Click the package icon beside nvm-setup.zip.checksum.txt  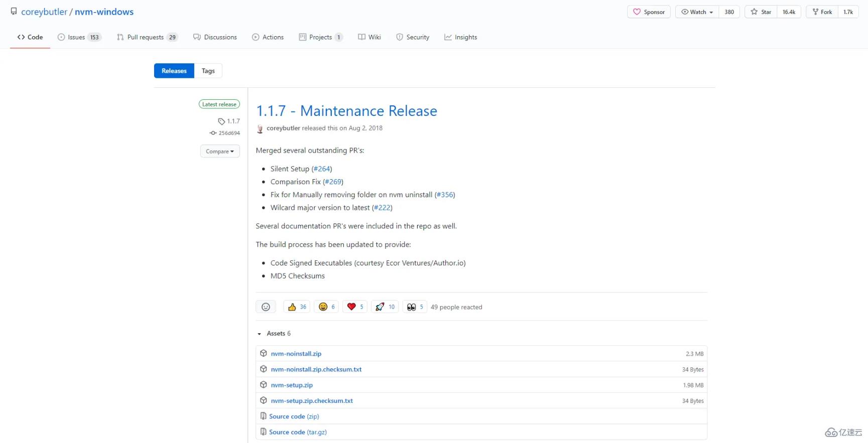(264, 400)
